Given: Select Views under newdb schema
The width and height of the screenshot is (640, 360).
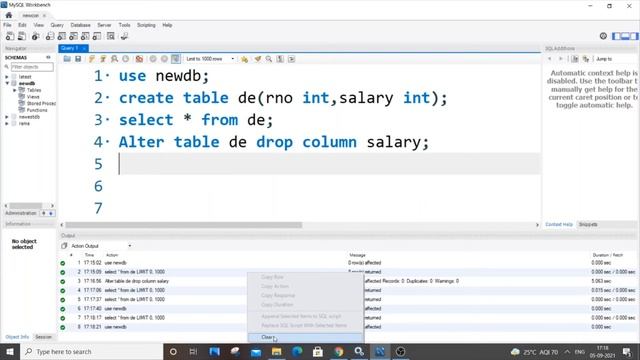Looking at the screenshot, I should coord(33,97).
